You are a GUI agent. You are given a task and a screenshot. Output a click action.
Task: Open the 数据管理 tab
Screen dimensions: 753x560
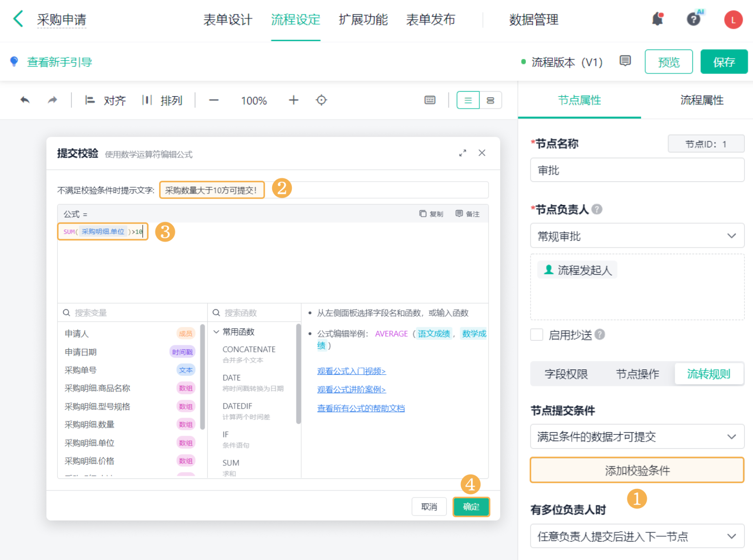tap(534, 20)
